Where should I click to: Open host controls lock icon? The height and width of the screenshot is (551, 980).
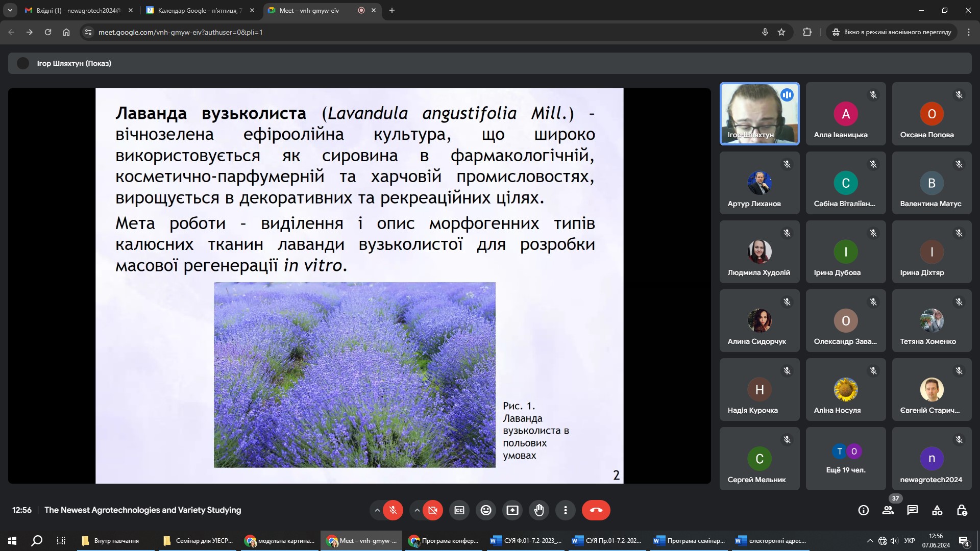(962, 510)
